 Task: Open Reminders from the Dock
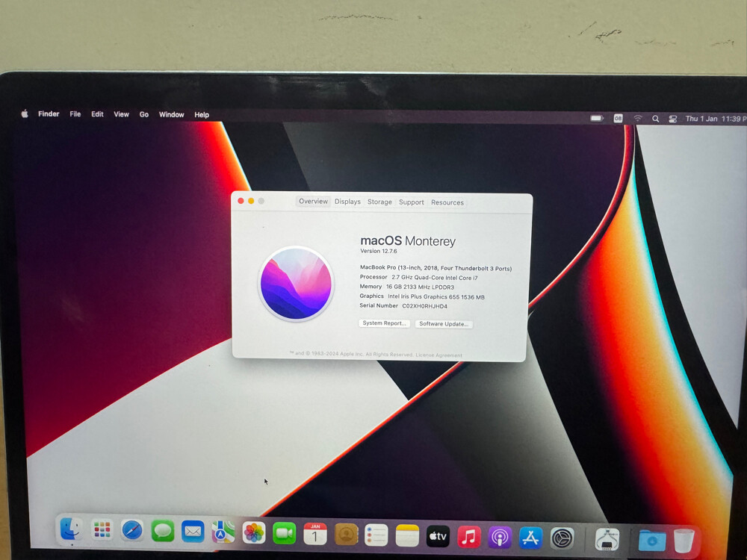tap(376, 535)
